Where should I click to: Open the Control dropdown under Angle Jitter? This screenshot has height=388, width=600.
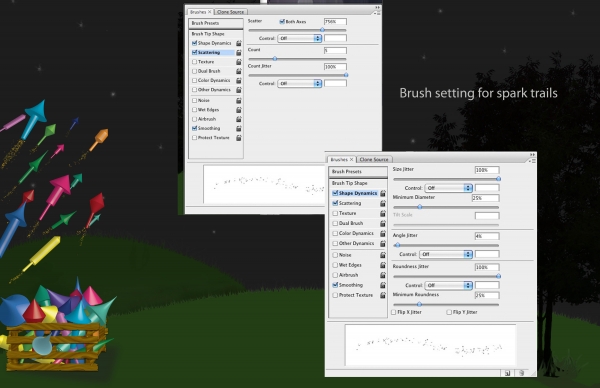click(446, 254)
